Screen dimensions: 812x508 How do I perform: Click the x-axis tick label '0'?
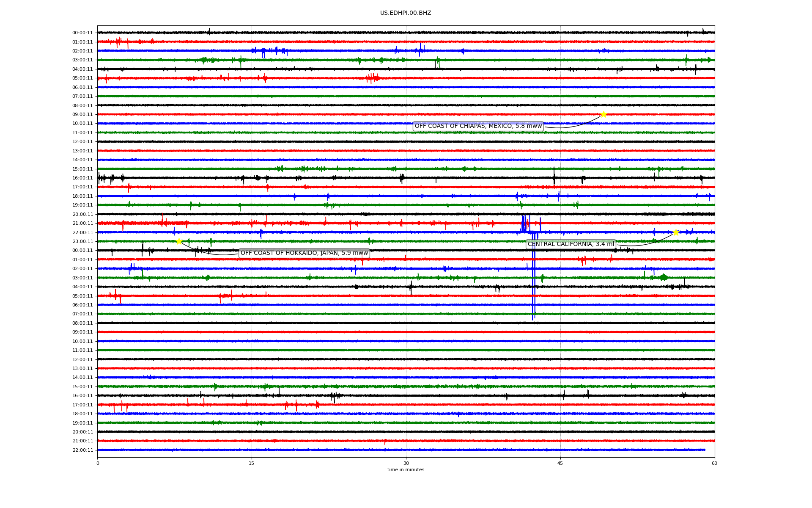pyautogui.click(x=98, y=463)
